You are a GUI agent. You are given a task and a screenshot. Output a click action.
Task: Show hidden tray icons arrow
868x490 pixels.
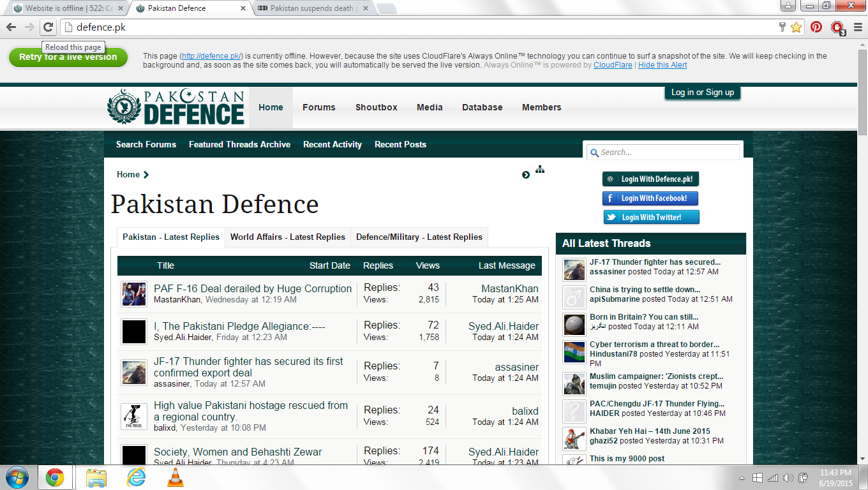[x=742, y=477]
